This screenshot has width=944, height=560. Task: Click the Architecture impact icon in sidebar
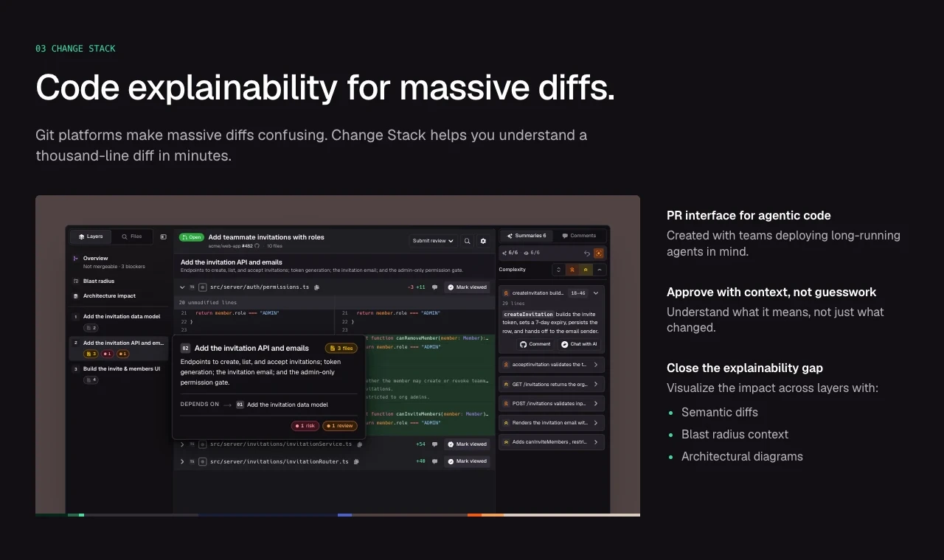[x=76, y=296]
